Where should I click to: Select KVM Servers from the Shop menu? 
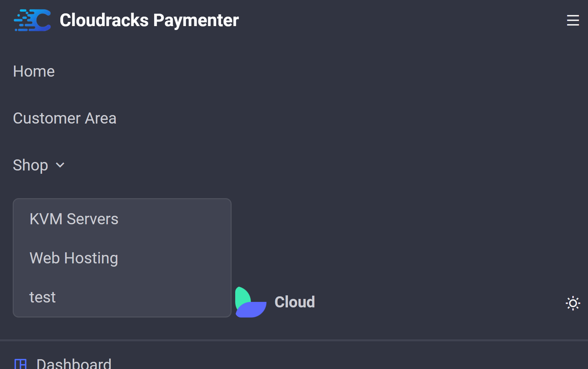pyautogui.click(x=74, y=219)
